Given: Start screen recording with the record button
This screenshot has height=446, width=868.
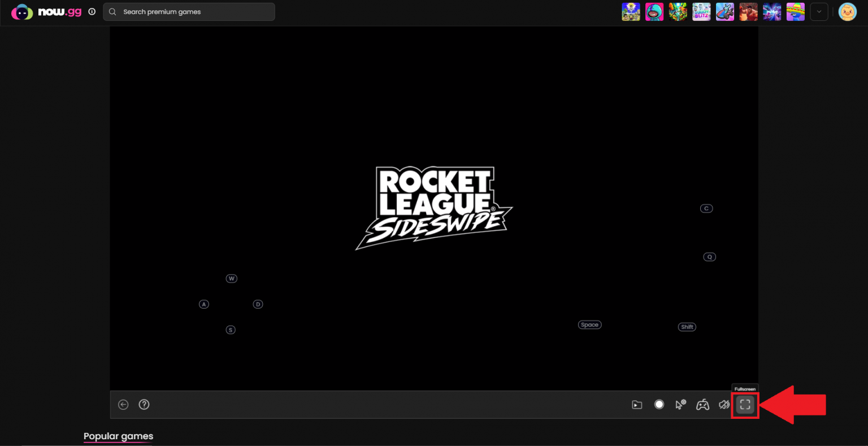Looking at the screenshot, I should click(x=659, y=405).
